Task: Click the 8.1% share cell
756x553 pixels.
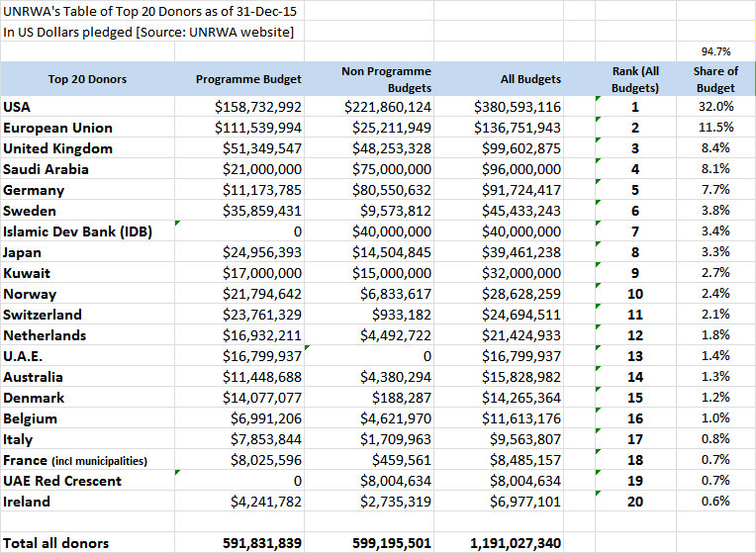Action: [x=715, y=169]
